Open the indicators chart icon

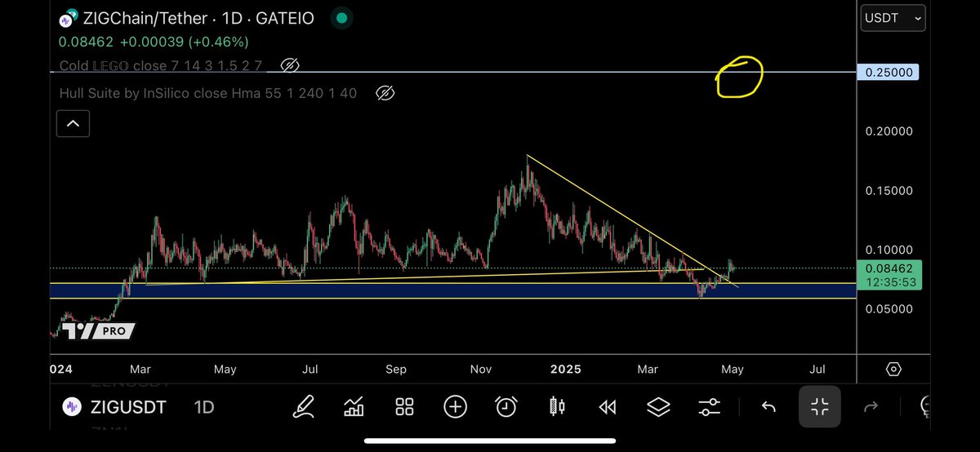click(354, 405)
